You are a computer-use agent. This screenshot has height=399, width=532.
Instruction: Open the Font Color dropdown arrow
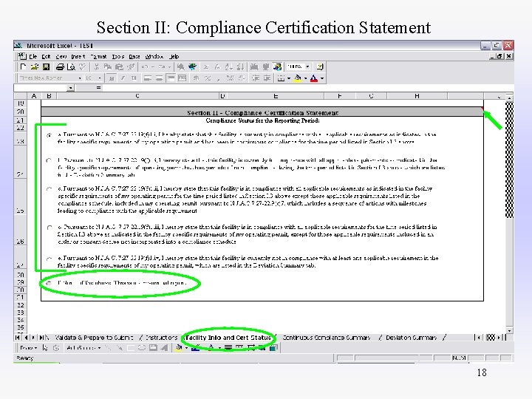pos(322,78)
